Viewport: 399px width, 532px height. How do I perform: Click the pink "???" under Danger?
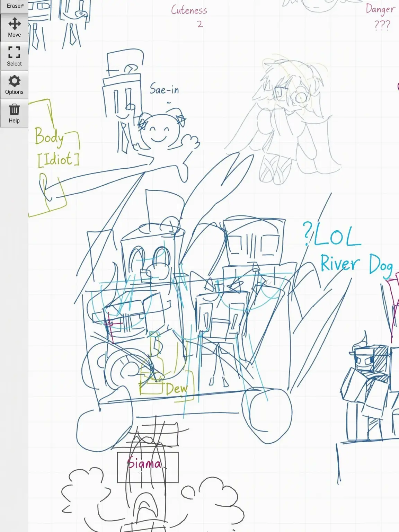point(382,25)
